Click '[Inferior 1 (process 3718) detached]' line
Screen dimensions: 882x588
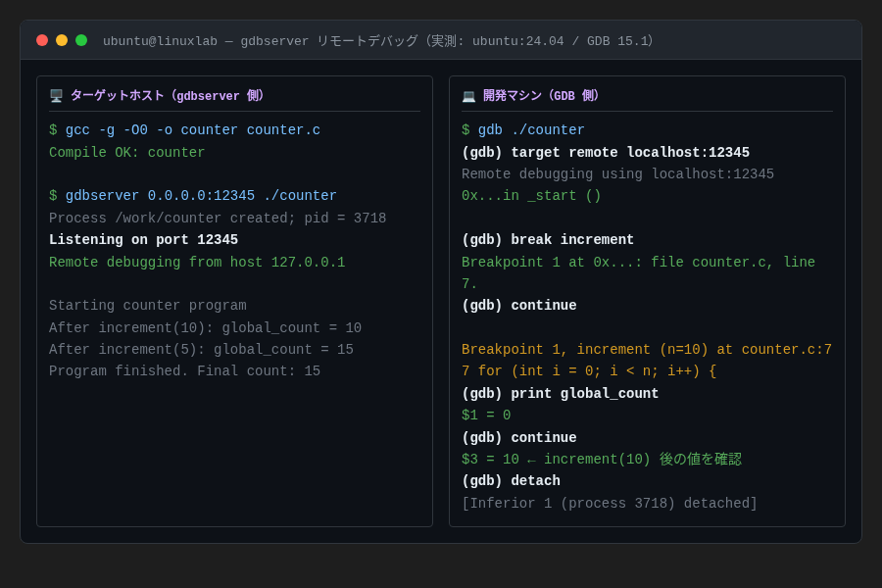click(610, 503)
